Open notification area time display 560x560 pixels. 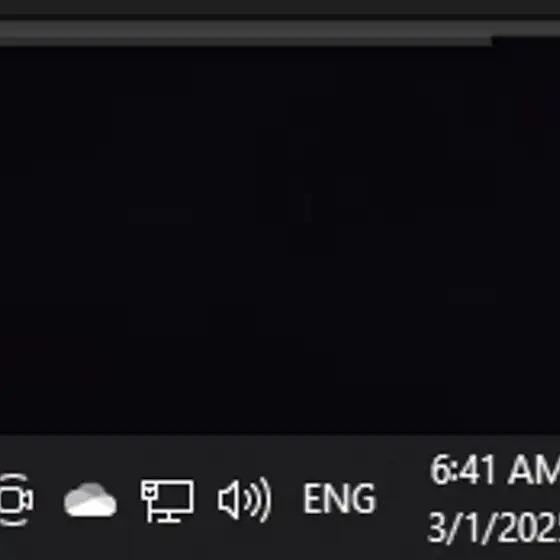(495, 470)
